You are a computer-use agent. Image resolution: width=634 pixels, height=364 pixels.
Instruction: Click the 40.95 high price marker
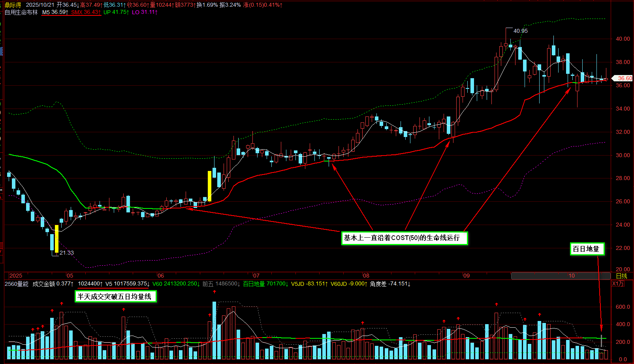tap(520, 31)
